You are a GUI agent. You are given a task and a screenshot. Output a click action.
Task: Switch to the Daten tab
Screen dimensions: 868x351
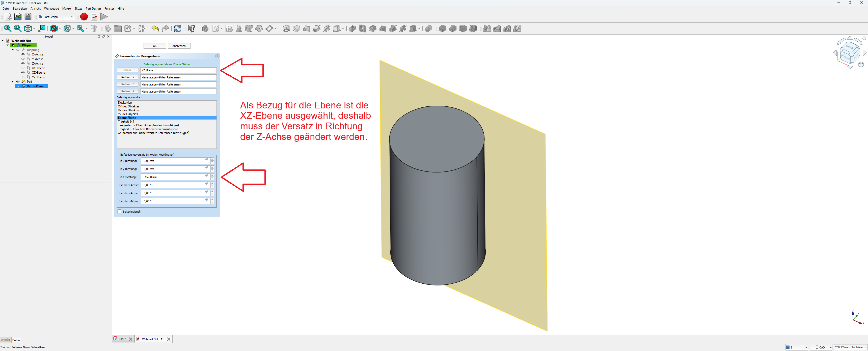point(16,340)
